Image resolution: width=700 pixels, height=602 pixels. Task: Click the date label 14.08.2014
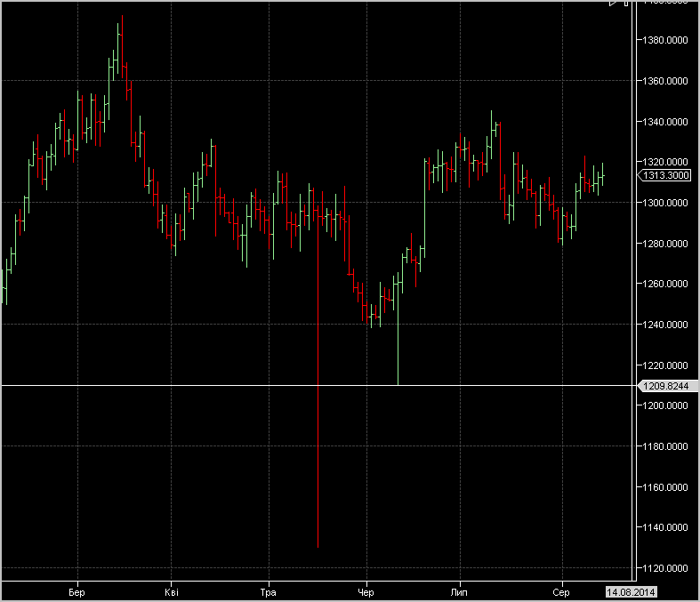pos(631,592)
